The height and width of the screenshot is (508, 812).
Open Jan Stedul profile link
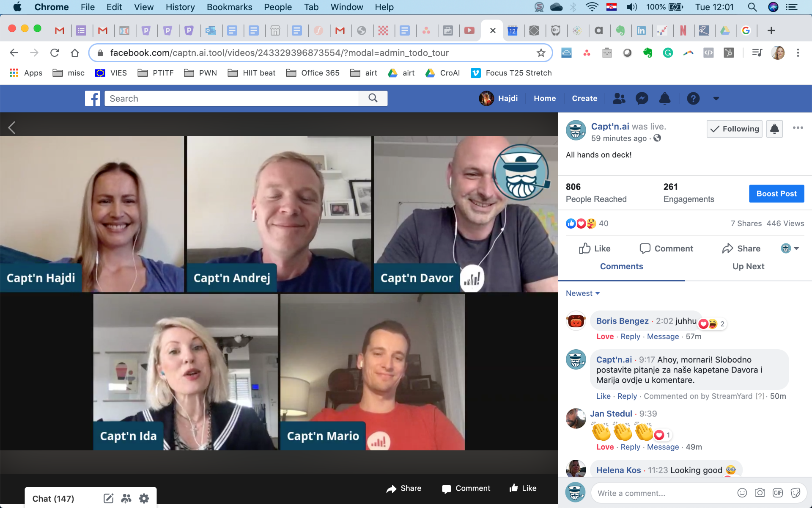point(611,414)
